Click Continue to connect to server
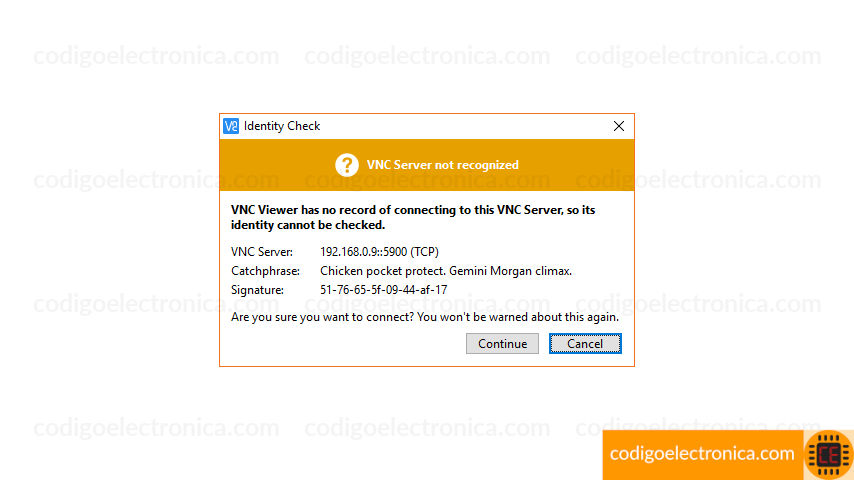 coord(502,344)
